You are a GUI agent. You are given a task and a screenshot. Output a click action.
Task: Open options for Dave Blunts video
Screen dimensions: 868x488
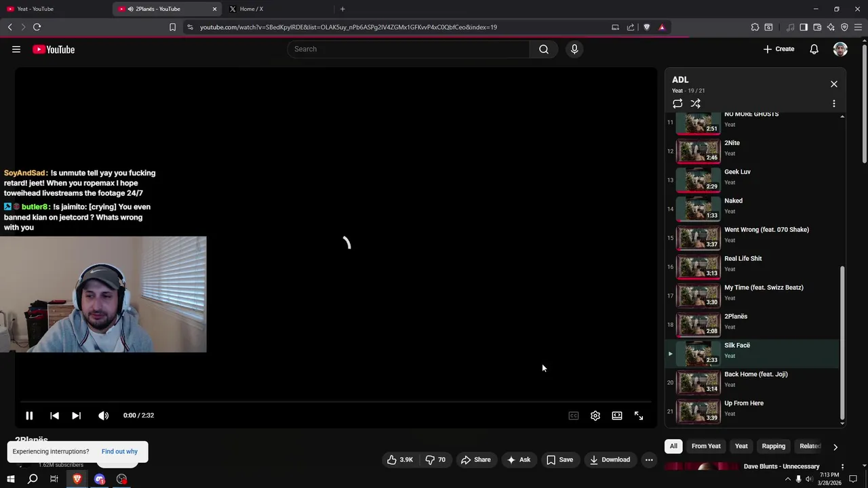[x=842, y=466]
